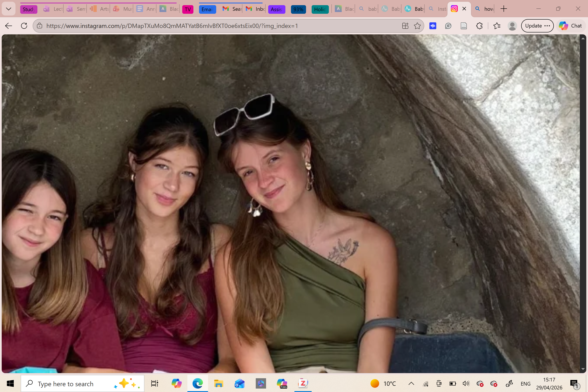Open Copilot Chat sidebar
The image size is (588, 392).
tap(571, 26)
